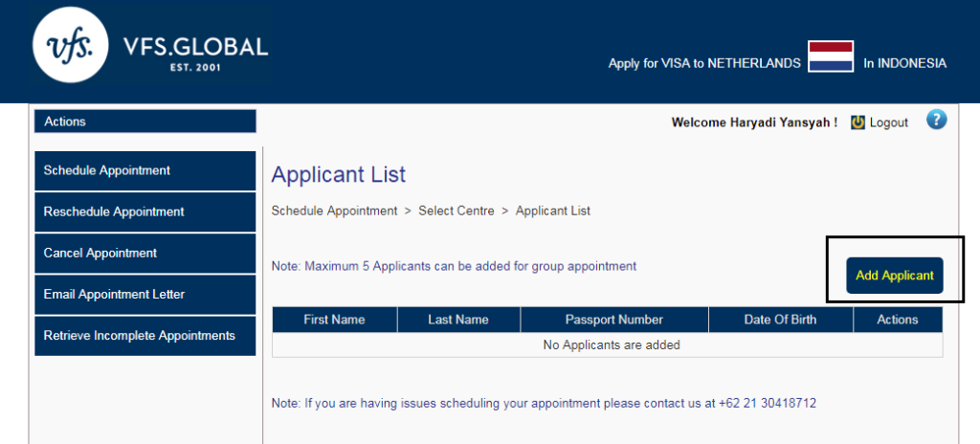
Task: Go to Select Centre breadcrumb
Action: pyautogui.click(x=457, y=211)
